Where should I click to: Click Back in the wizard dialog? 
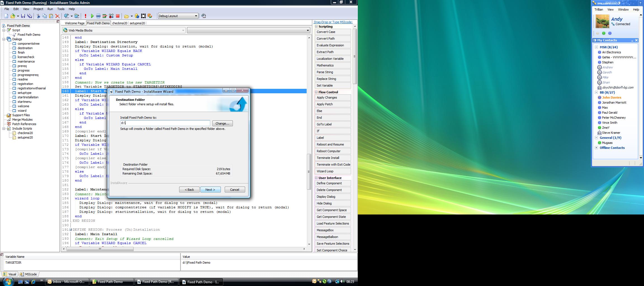pos(189,190)
